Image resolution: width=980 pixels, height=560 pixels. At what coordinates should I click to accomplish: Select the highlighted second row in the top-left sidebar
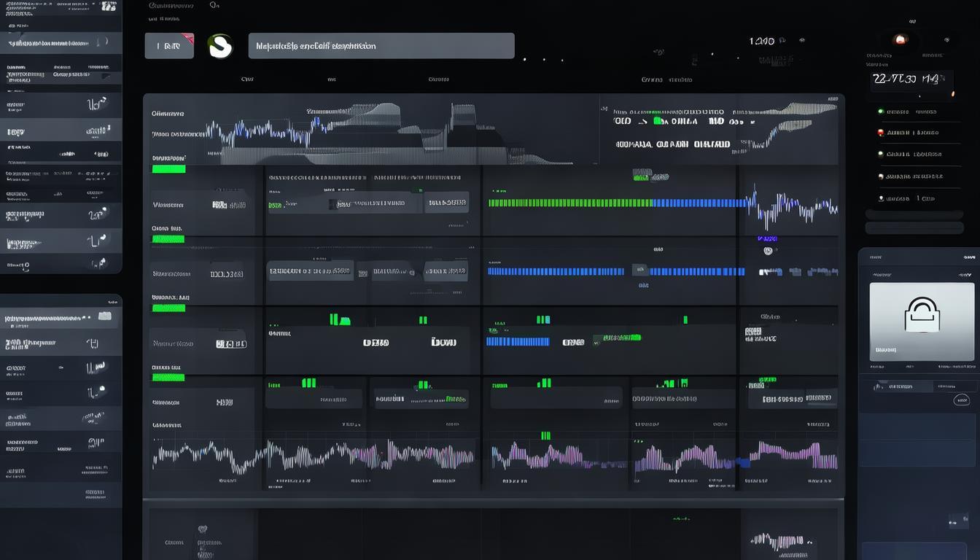(x=61, y=43)
